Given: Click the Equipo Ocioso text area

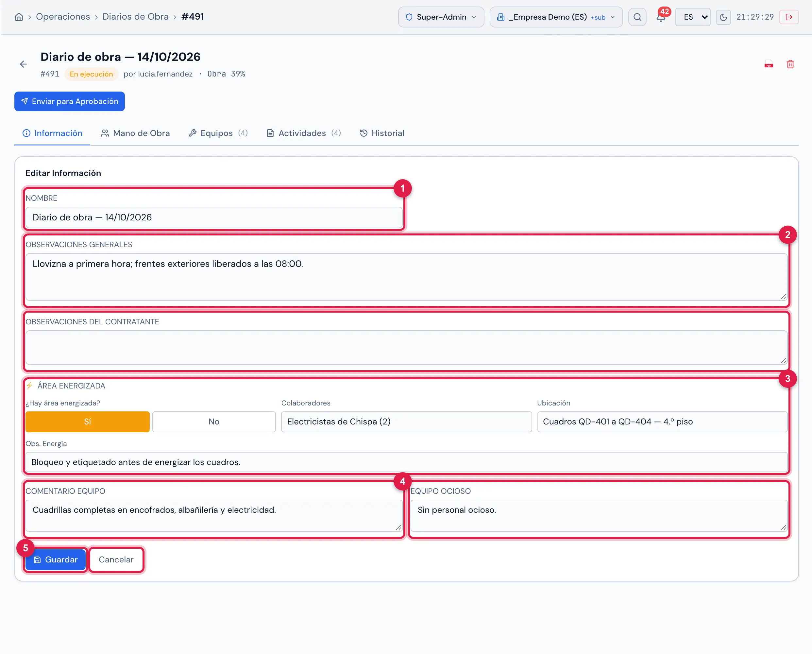Looking at the screenshot, I should [x=599, y=516].
